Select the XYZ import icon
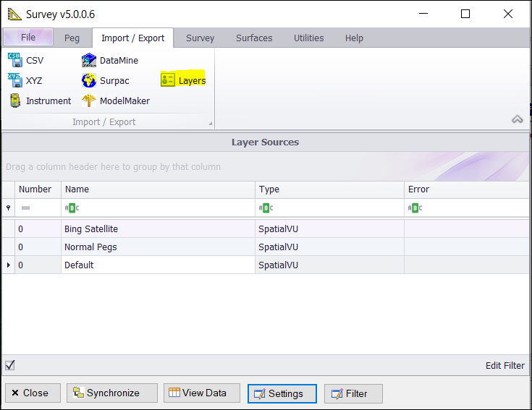The image size is (532, 410). [15, 80]
